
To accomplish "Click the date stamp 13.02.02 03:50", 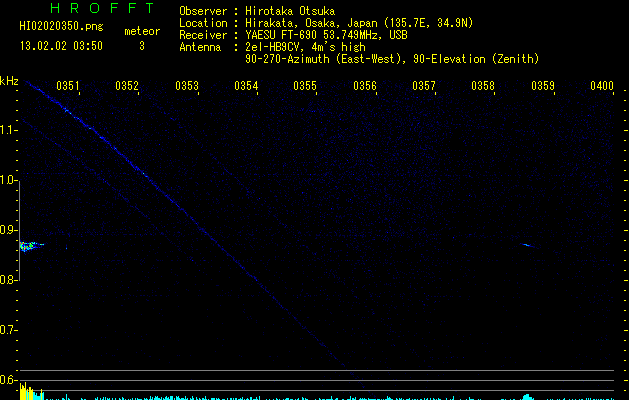I will click(x=61, y=46).
